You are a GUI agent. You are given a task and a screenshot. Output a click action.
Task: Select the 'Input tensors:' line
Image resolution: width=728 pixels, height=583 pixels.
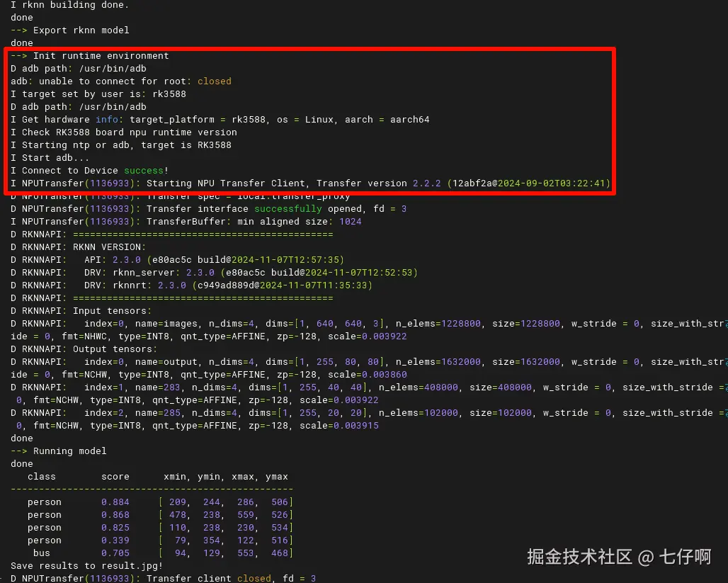[x=81, y=311]
